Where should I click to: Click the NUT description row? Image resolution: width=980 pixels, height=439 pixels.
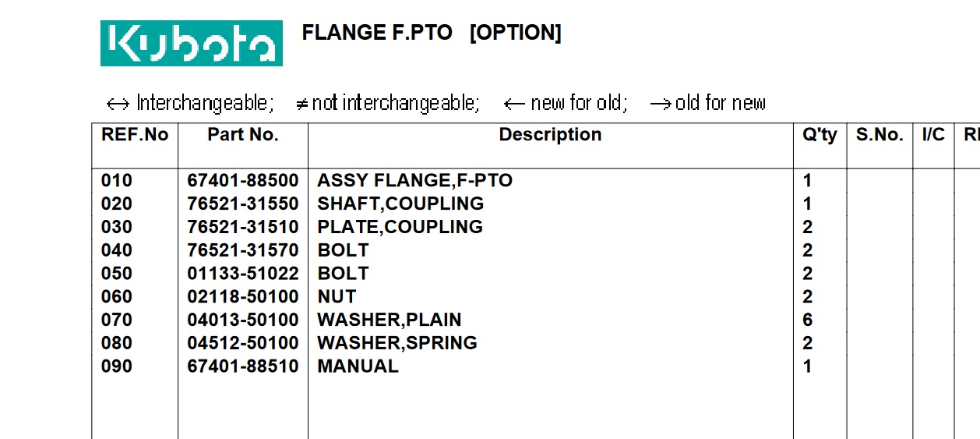[x=337, y=297]
